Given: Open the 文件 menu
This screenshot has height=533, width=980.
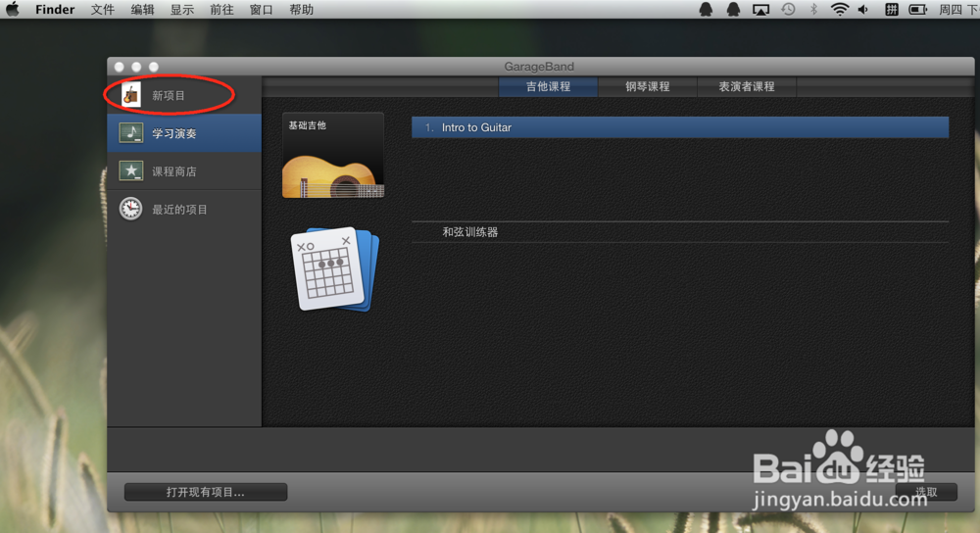Looking at the screenshot, I should tap(103, 10).
